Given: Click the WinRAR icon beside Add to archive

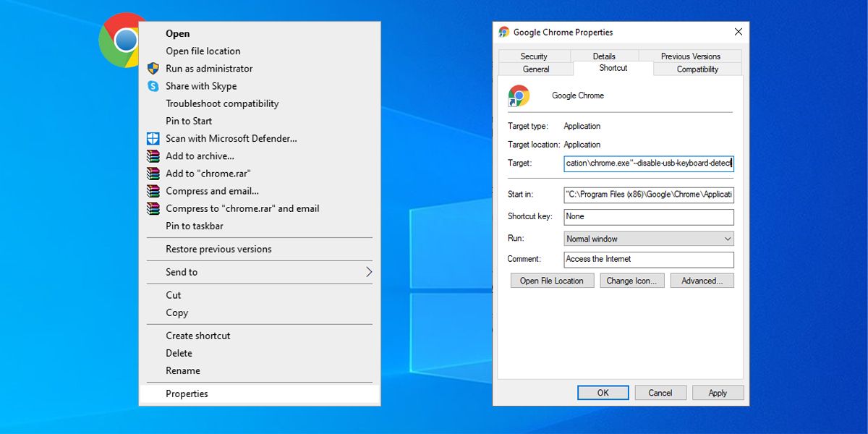Looking at the screenshot, I should tap(153, 156).
